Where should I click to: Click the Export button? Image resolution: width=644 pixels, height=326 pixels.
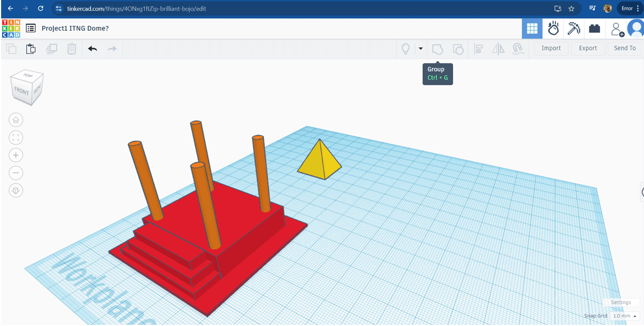(588, 49)
